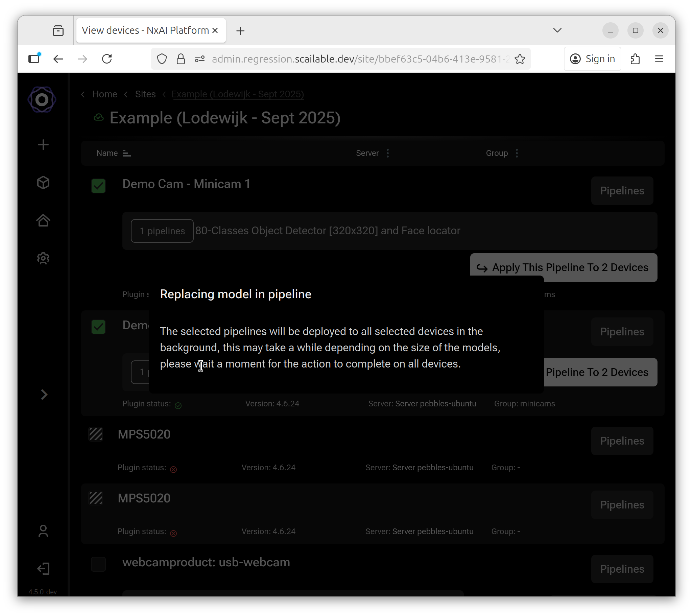Expand the sidebar with the chevron arrow
Screen dimensions: 693x616
[x=44, y=395]
